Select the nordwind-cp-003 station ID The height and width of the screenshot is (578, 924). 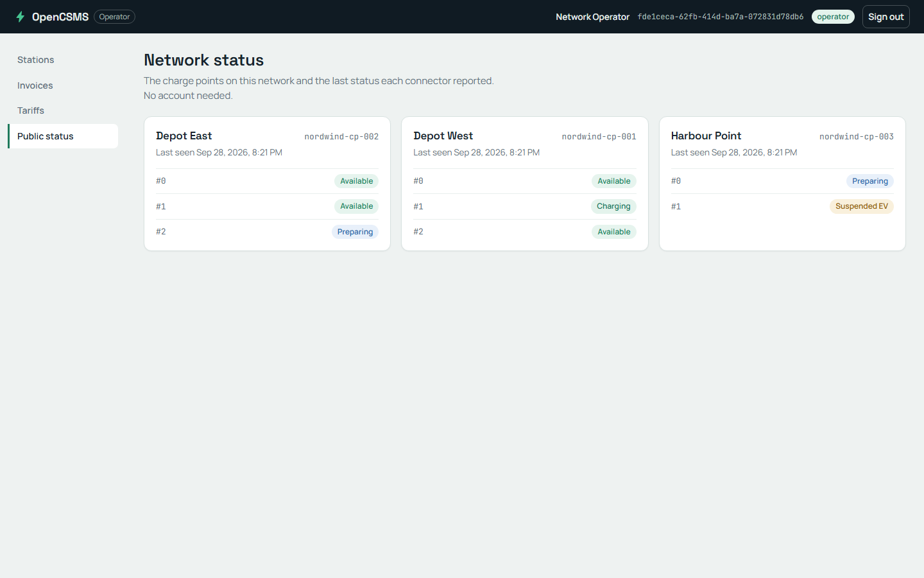coord(857,136)
